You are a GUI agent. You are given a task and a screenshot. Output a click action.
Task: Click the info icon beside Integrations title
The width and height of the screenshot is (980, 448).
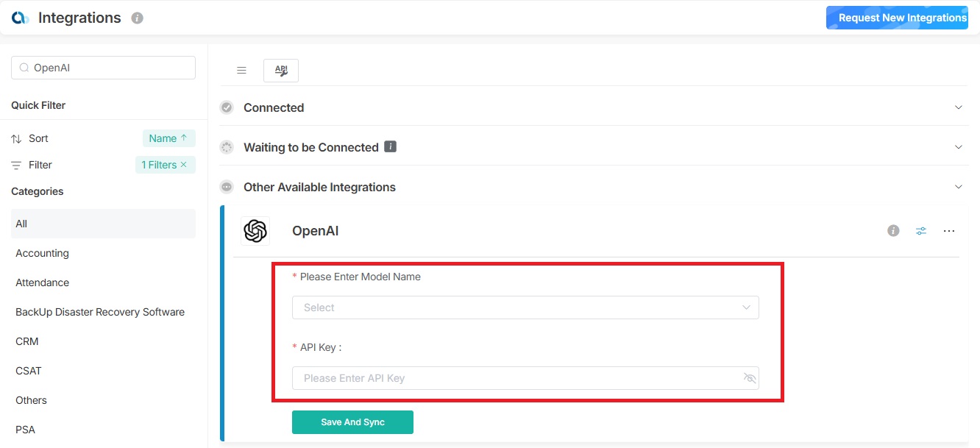[137, 18]
